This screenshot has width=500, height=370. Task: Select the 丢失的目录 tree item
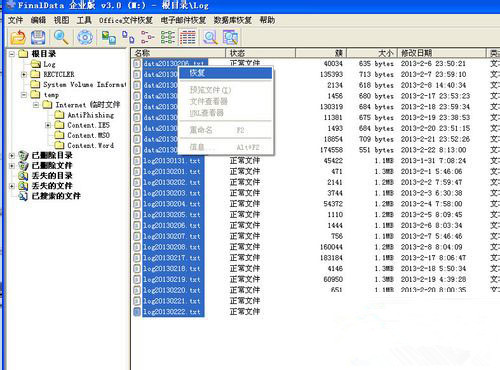(52, 176)
